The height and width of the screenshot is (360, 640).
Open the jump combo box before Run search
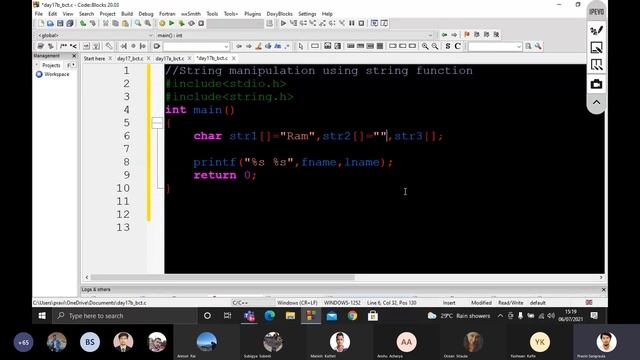(495, 47)
